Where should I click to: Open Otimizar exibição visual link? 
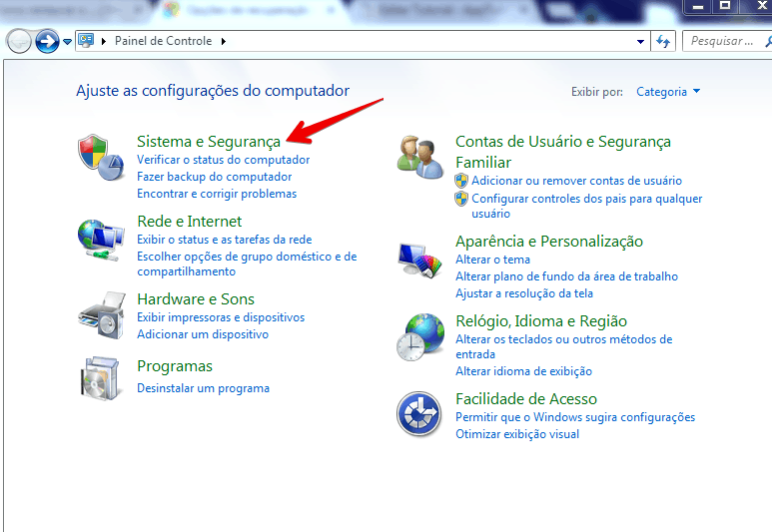(517, 434)
